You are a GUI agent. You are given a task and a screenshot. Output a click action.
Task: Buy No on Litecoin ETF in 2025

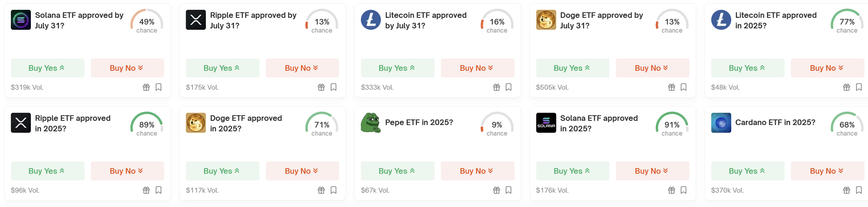pyautogui.click(x=828, y=68)
